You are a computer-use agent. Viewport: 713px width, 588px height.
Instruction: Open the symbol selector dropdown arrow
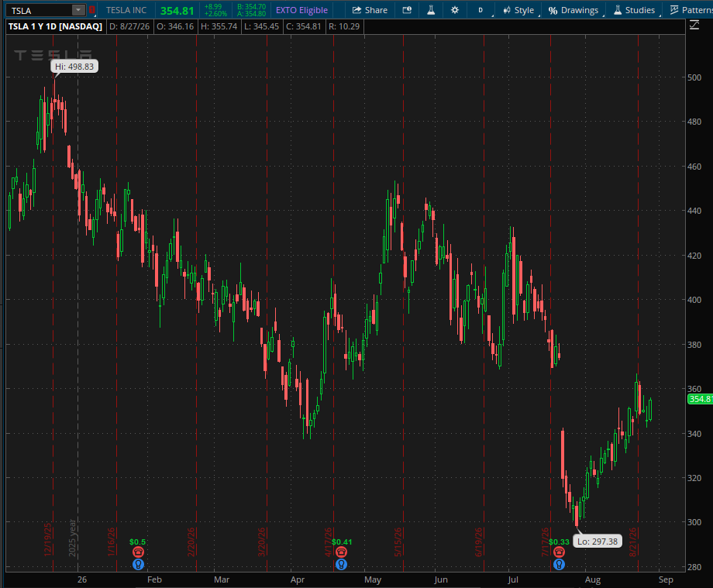tap(79, 10)
